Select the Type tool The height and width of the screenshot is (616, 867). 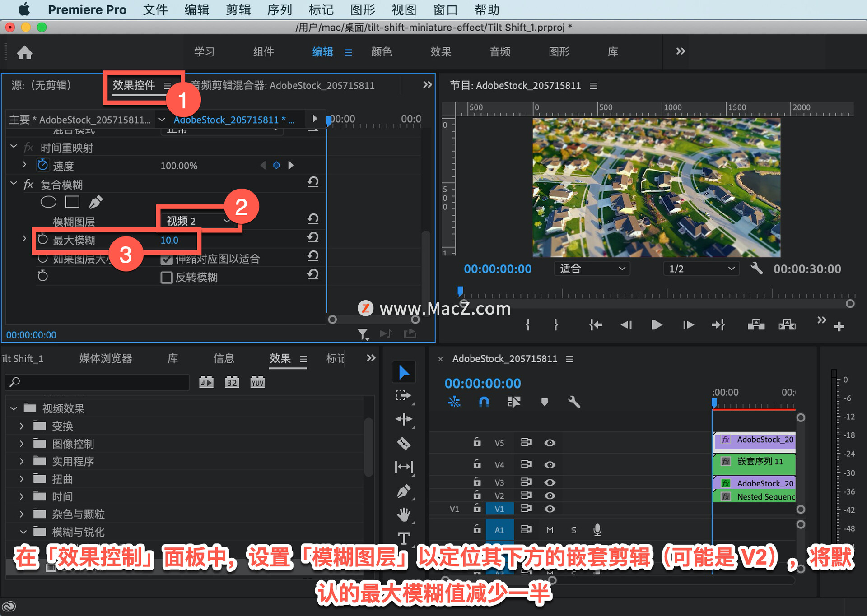(x=403, y=538)
